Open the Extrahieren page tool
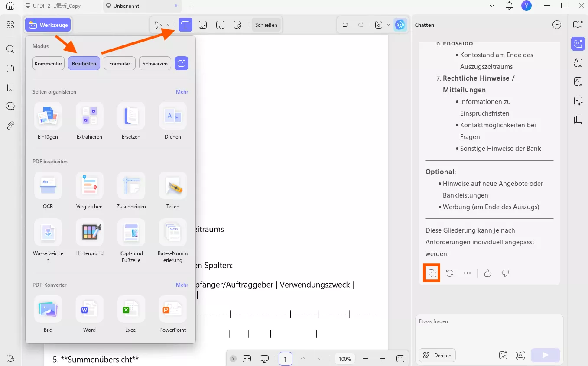The width and height of the screenshot is (588, 366). (x=89, y=121)
